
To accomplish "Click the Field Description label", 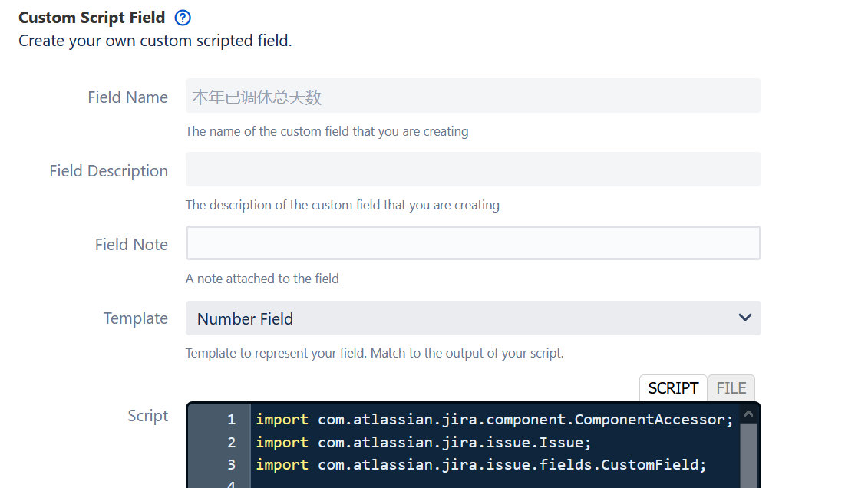I will pyautogui.click(x=108, y=171).
